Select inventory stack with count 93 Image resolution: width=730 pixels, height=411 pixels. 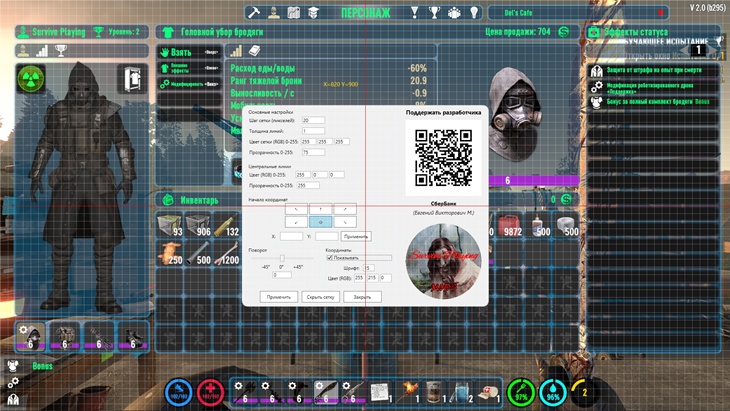click(x=170, y=225)
